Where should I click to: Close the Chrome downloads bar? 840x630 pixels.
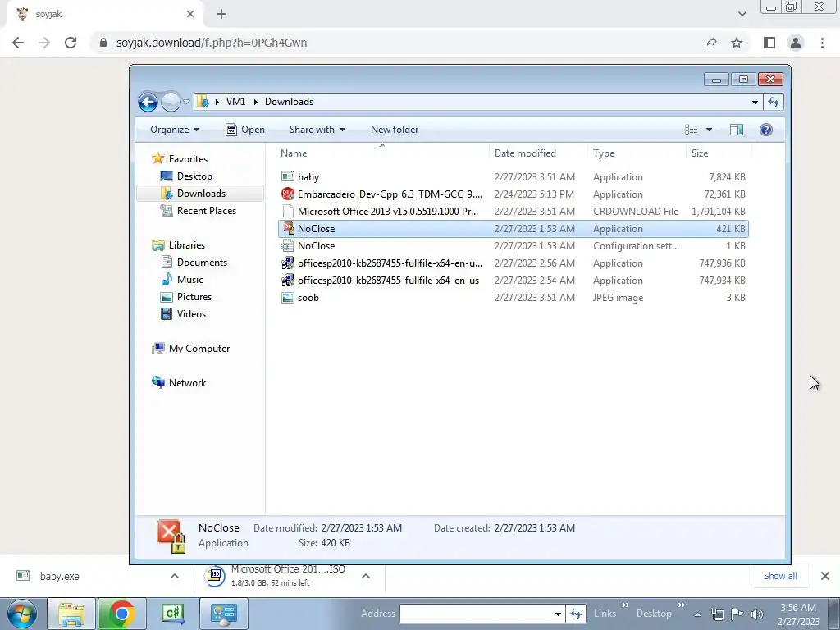coord(825,576)
